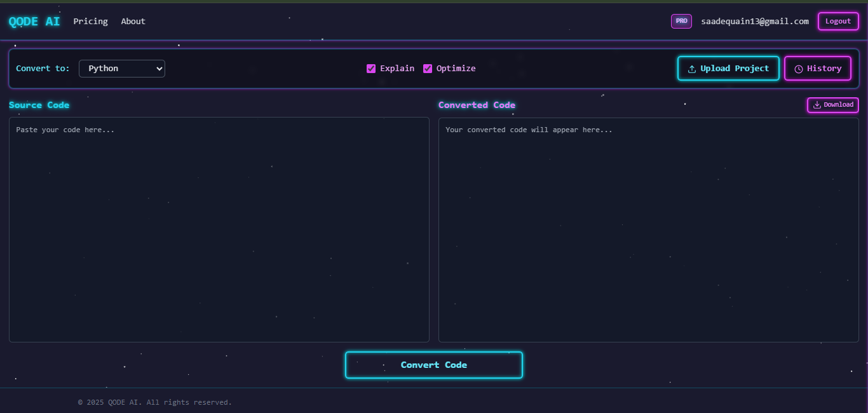Focus the Source Code text area
868x413 pixels.
(x=219, y=229)
